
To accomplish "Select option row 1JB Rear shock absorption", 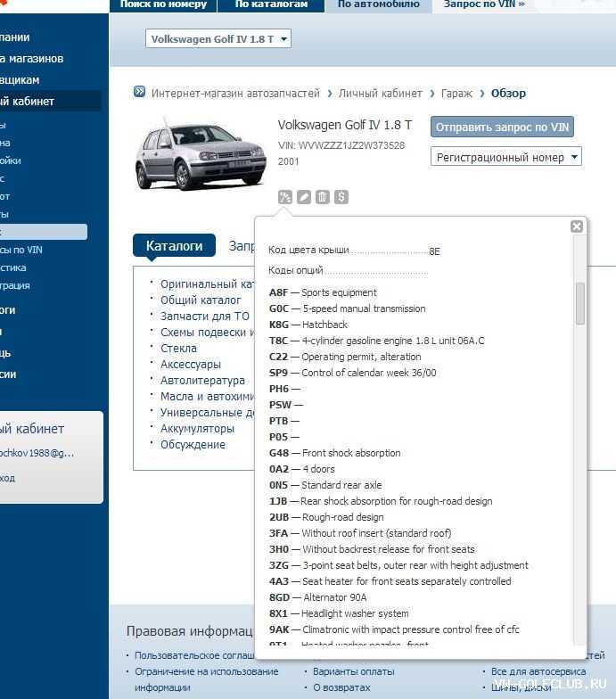I will pyautogui.click(x=381, y=501).
